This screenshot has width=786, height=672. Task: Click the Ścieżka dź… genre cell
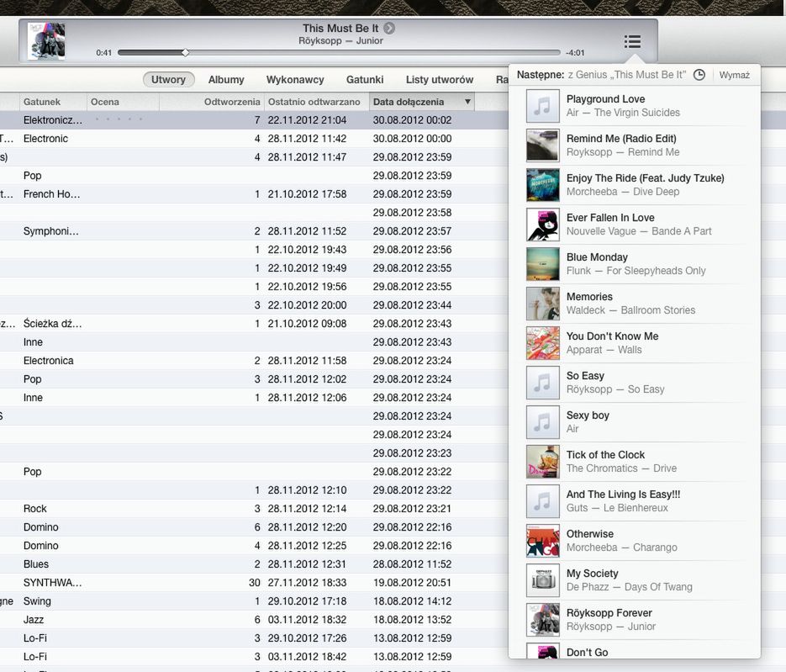52,324
